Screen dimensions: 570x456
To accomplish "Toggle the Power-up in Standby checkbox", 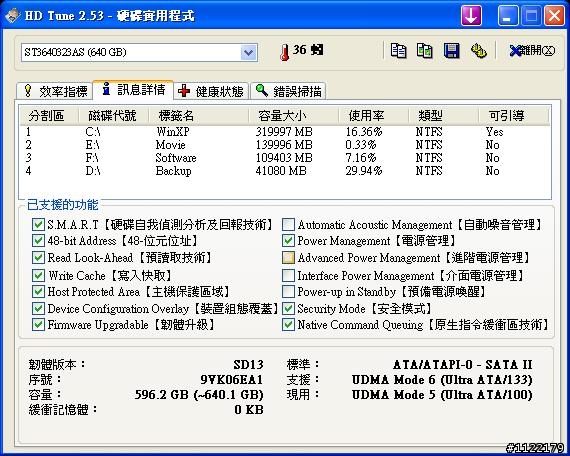I will (288, 292).
